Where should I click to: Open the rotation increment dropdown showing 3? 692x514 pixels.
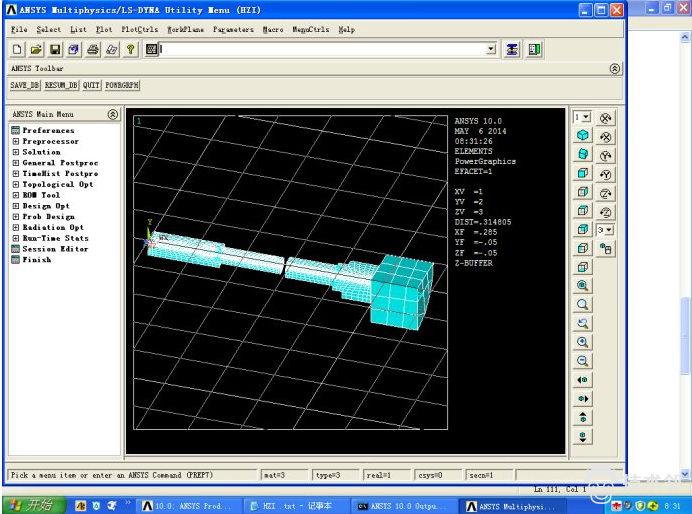coord(606,230)
